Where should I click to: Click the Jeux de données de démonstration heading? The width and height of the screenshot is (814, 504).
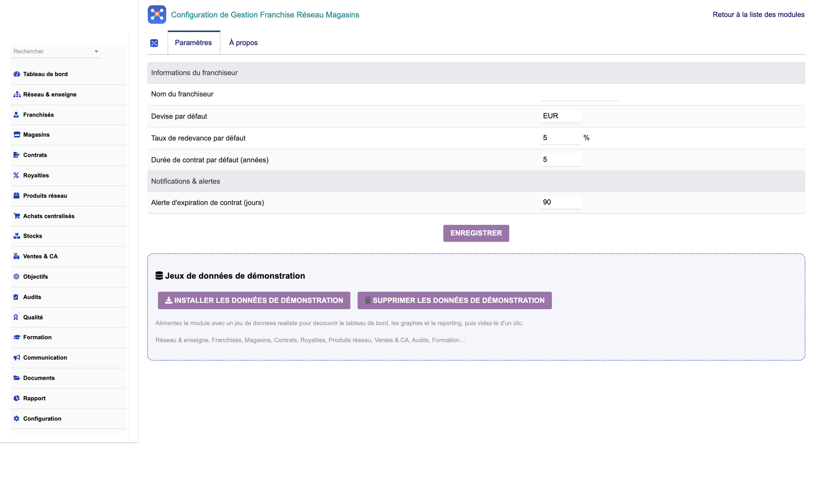tap(235, 276)
